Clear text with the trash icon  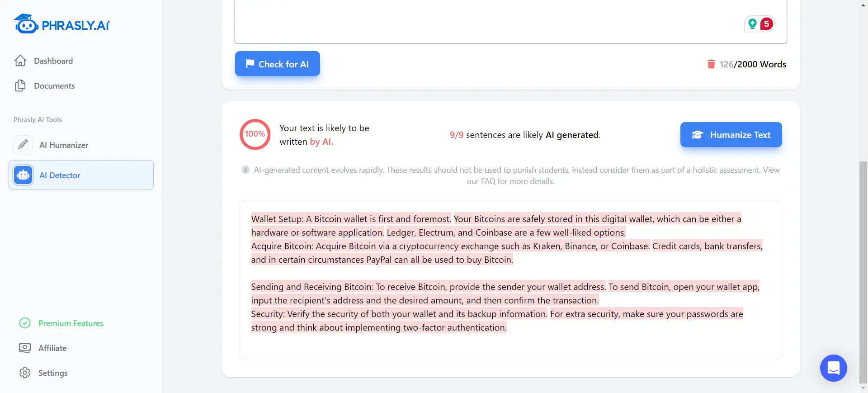pyautogui.click(x=711, y=64)
